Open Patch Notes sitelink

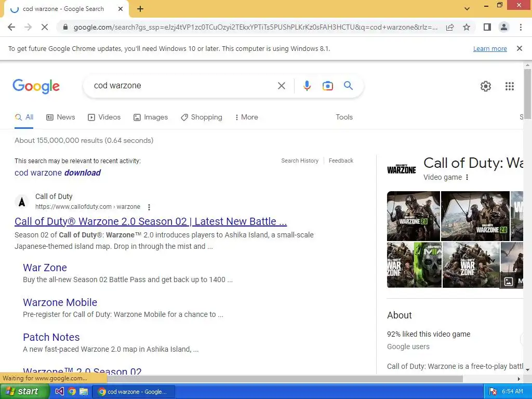click(x=51, y=337)
